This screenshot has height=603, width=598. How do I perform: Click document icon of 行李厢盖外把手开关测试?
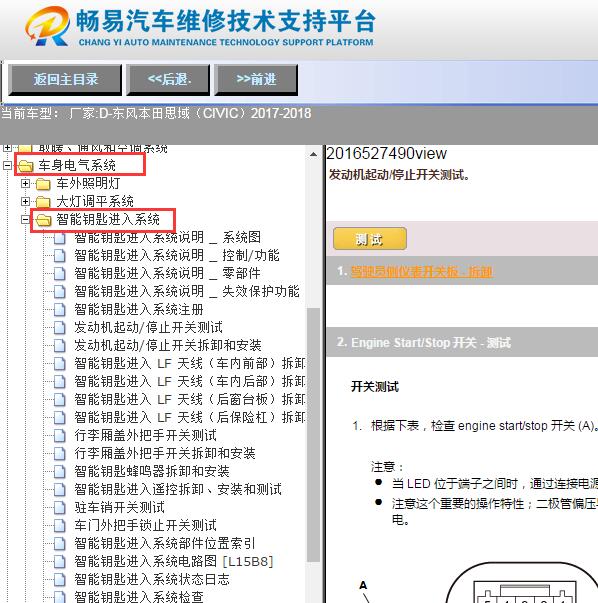click(x=60, y=436)
